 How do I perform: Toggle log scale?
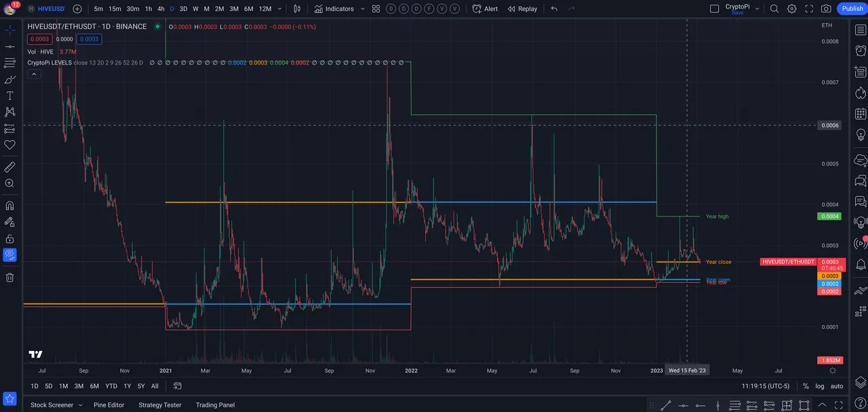[821, 386]
